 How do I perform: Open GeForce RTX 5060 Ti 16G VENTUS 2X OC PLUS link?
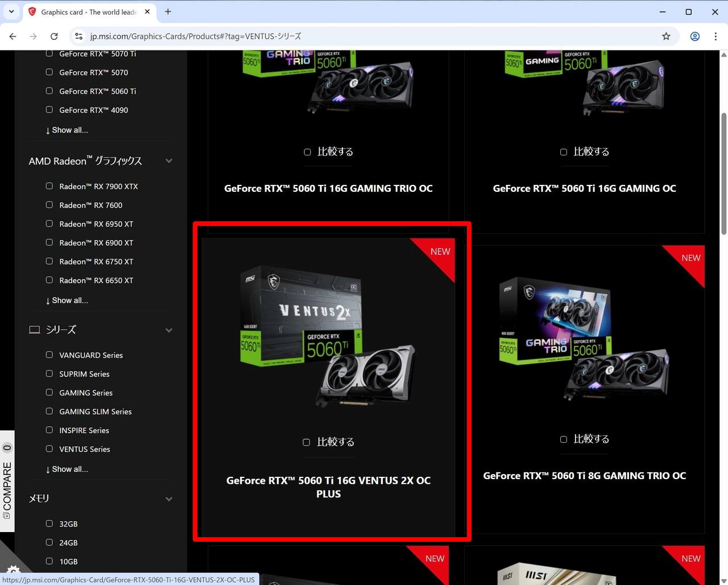pyautogui.click(x=328, y=487)
